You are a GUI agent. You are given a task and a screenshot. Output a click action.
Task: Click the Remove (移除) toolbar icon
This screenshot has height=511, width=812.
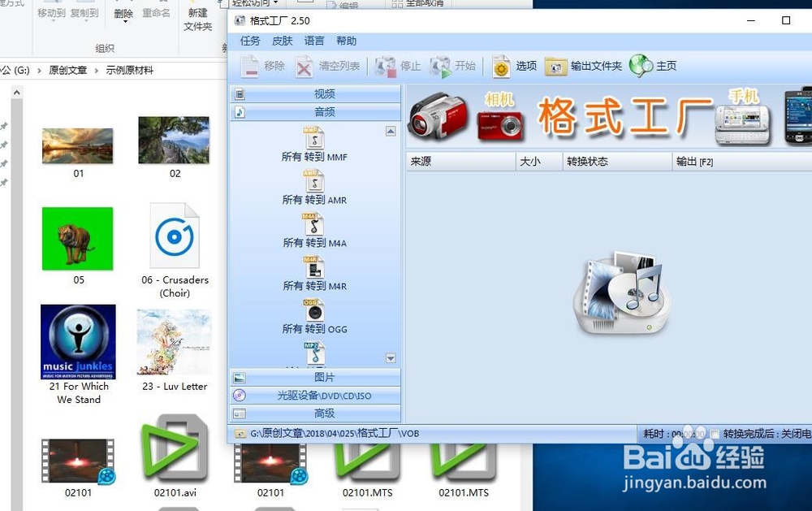click(x=249, y=67)
